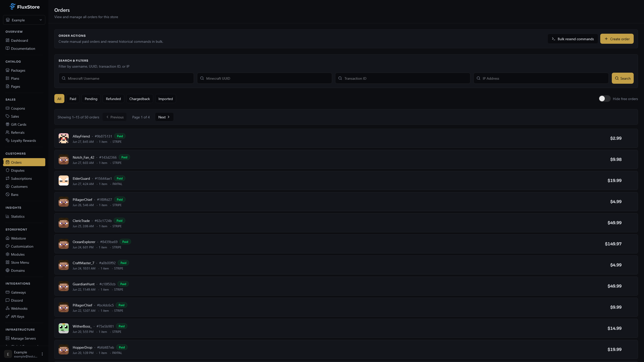Open the Customers user icon
The height and width of the screenshot is (362, 644).
click(8, 186)
